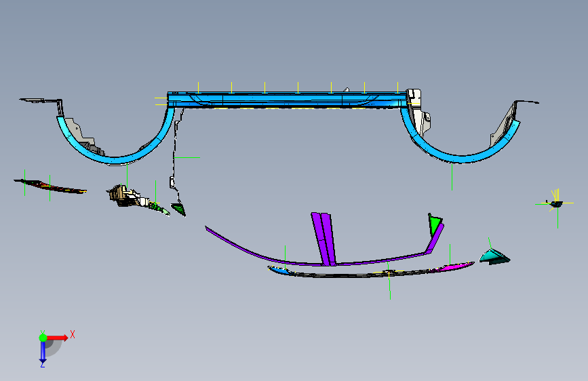Click the blue Z axis arrow of triad
The image size is (588, 381).
43,353
